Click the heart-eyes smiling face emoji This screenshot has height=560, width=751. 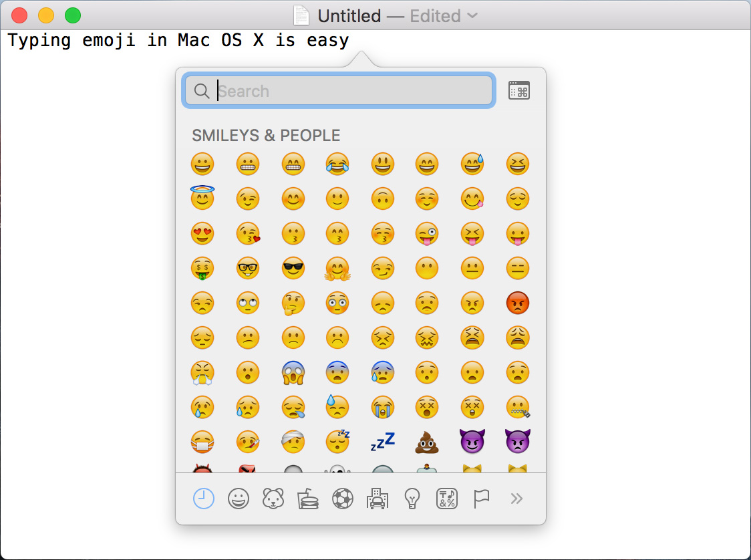point(203,233)
